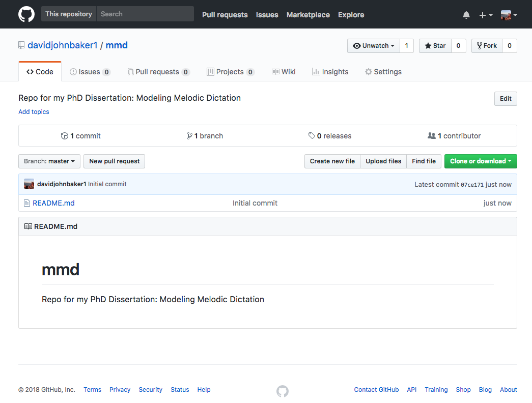Open the Settings tab
The width and height of the screenshot is (532, 403).
tap(383, 72)
